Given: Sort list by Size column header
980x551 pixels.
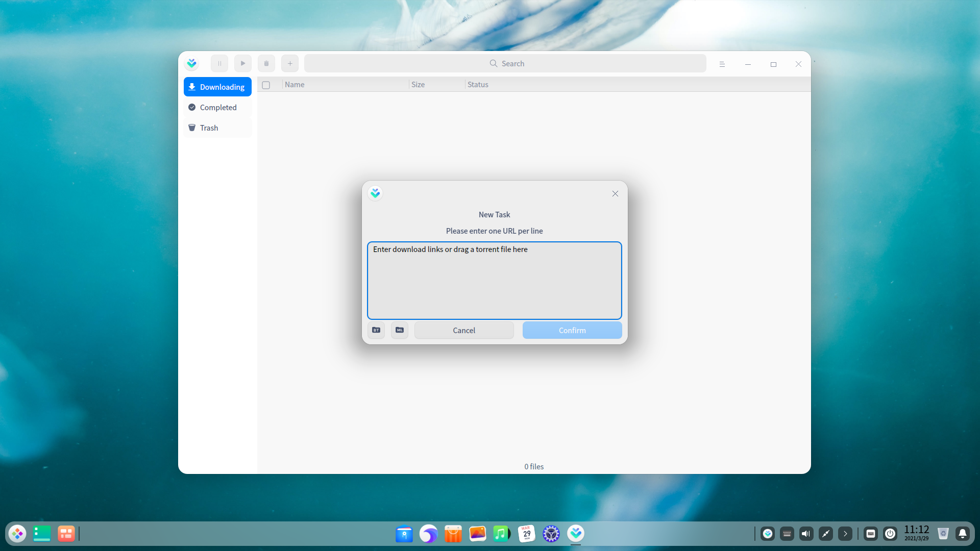Looking at the screenshot, I should point(418,85).
